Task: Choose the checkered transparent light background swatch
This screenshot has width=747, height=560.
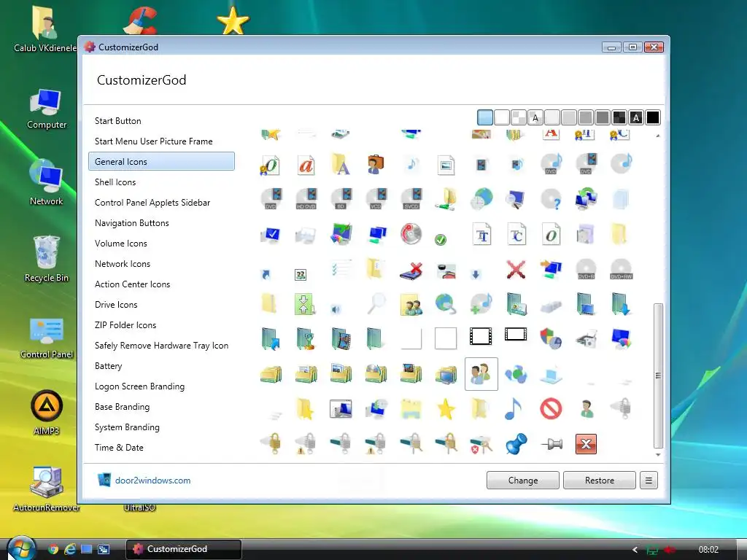Action: click(519, 117)
